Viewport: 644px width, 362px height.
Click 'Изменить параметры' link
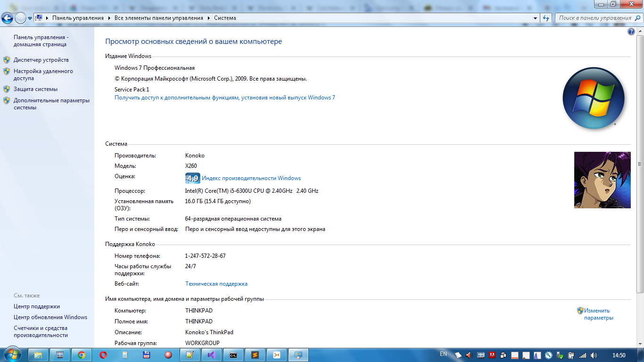coord(599,314)
